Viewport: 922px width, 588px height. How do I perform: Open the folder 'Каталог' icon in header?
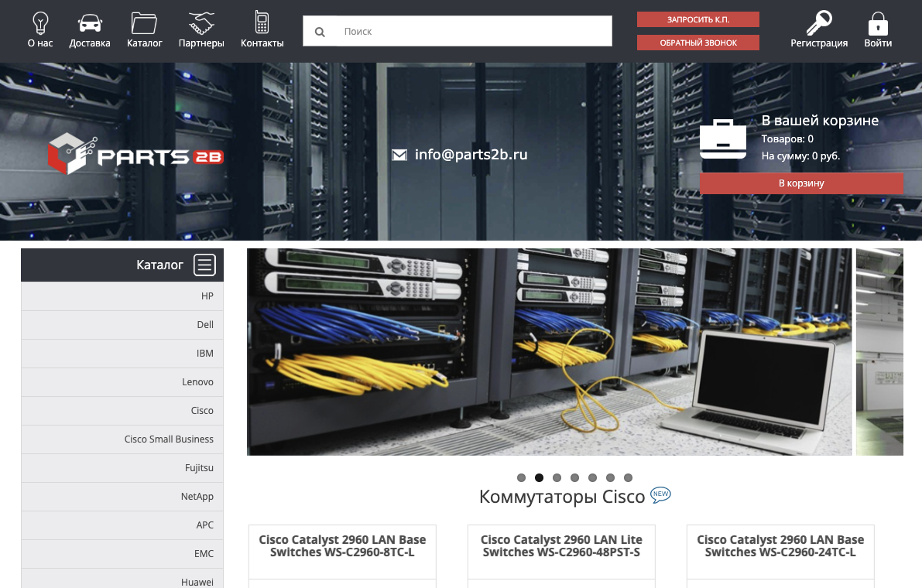click(144, 22)
